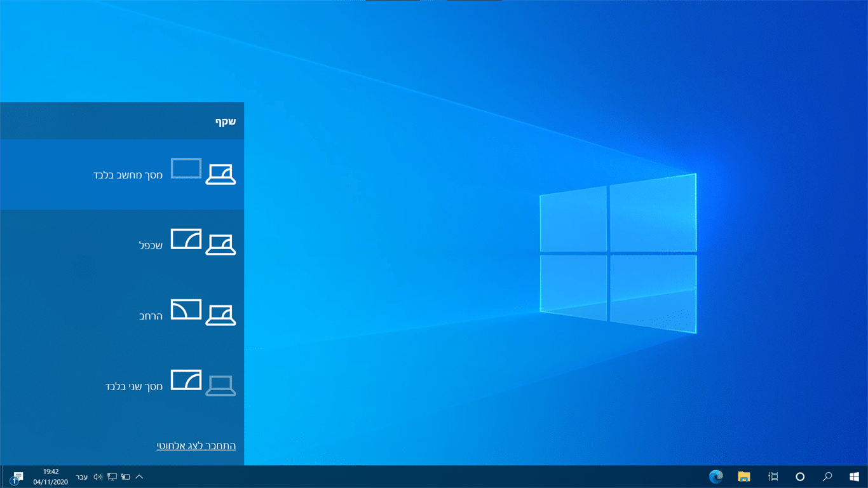Click the "עבר" input language indicator
Image resolution: width=868 pixels, height=488 pixels.
pos(82,477)
